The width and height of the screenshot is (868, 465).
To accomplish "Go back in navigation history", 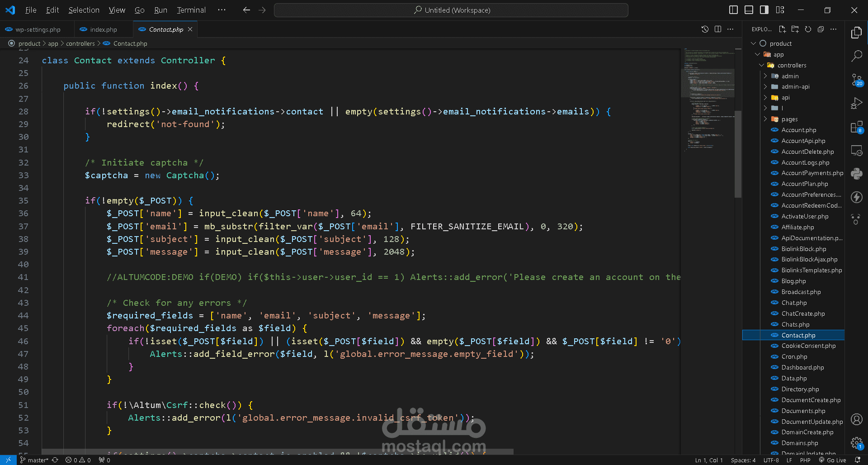I will (246, 10).
